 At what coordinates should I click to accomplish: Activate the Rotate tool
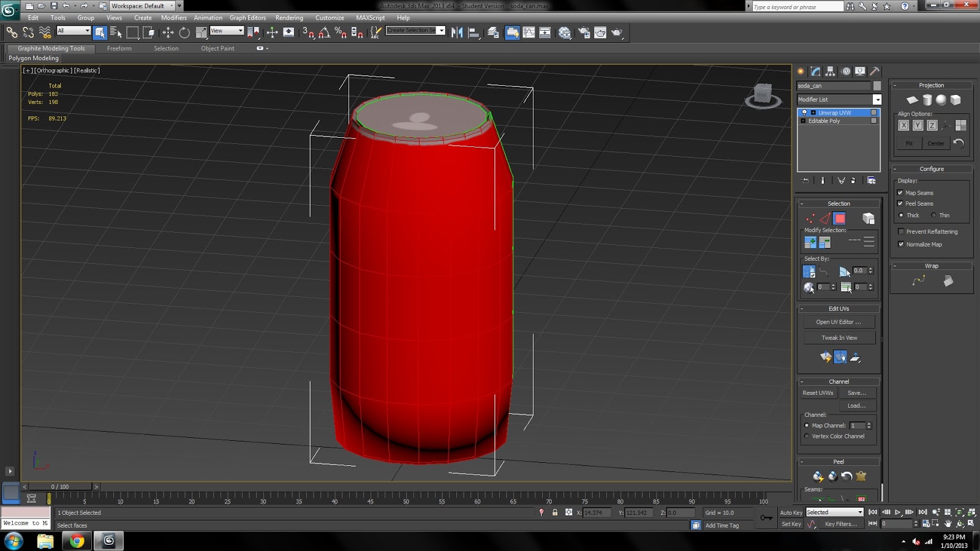click(x=184, y=32)
